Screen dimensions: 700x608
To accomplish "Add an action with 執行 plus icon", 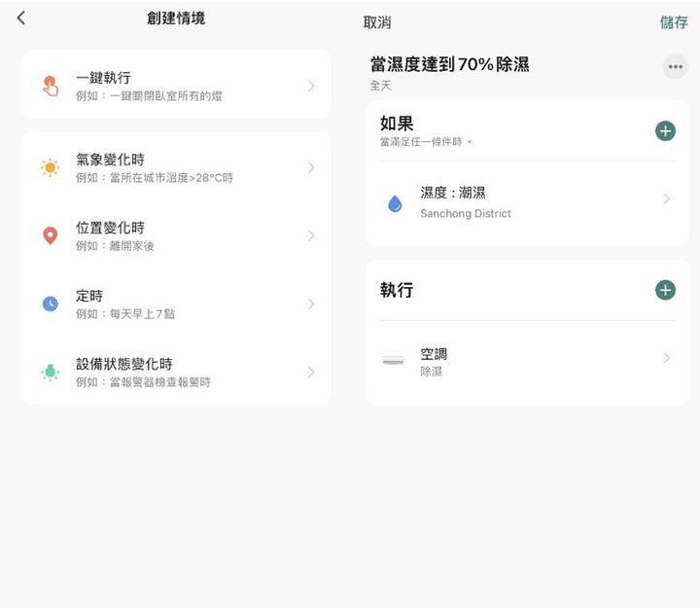I will pos(665,290).
